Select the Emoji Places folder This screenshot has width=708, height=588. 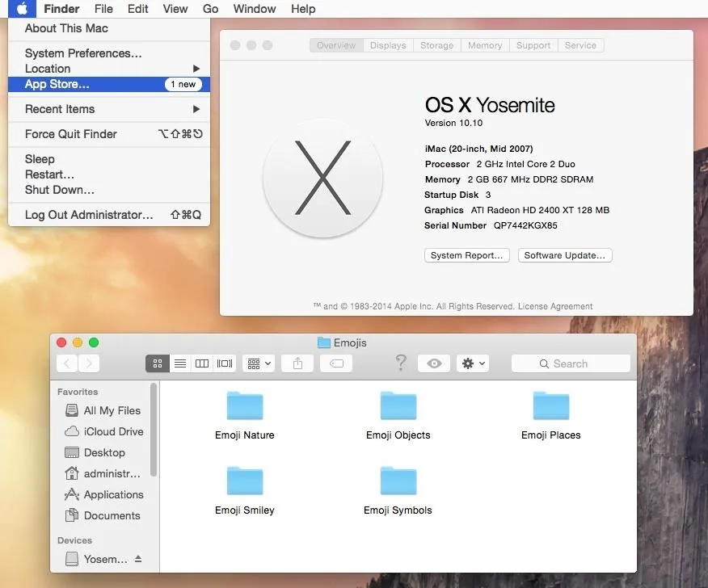point(551,416)
